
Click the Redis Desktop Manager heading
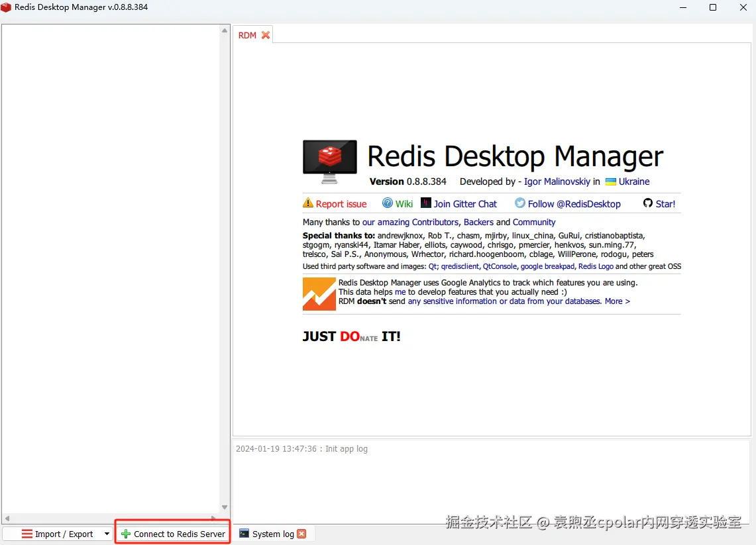click(x=515, y=156)
